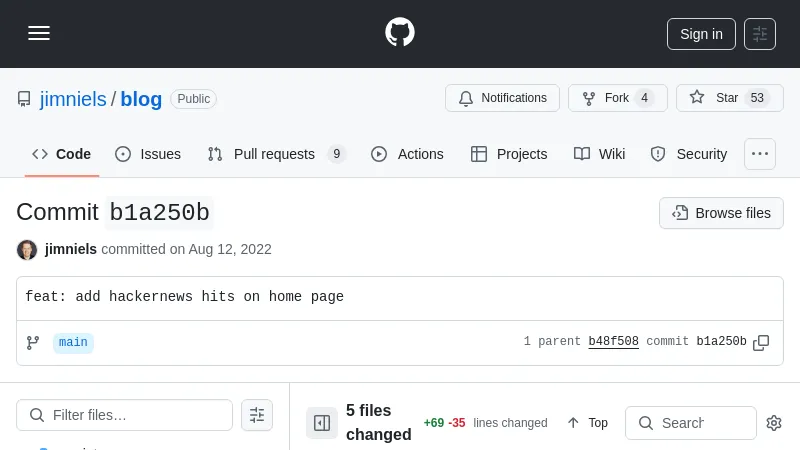Open appearance settings icon in header
Screen dimensions: 800x450
coord(760,34)
